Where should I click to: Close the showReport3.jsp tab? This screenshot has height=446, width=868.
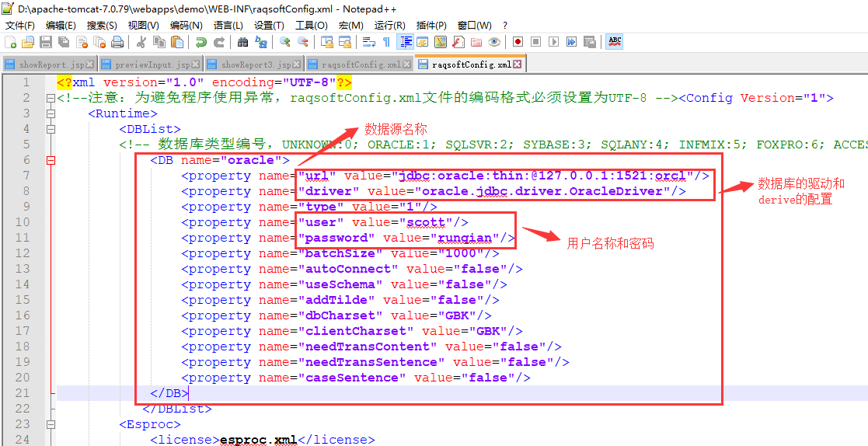(298, 64)
